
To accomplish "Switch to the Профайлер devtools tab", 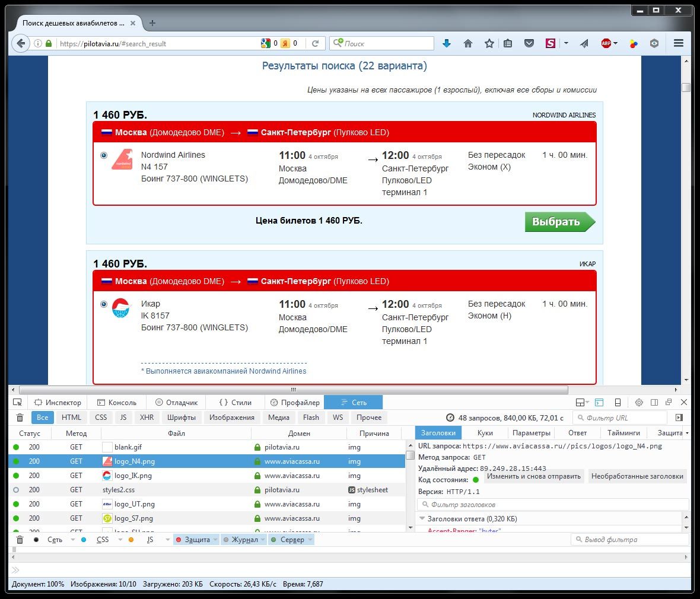I will (295, 402).
